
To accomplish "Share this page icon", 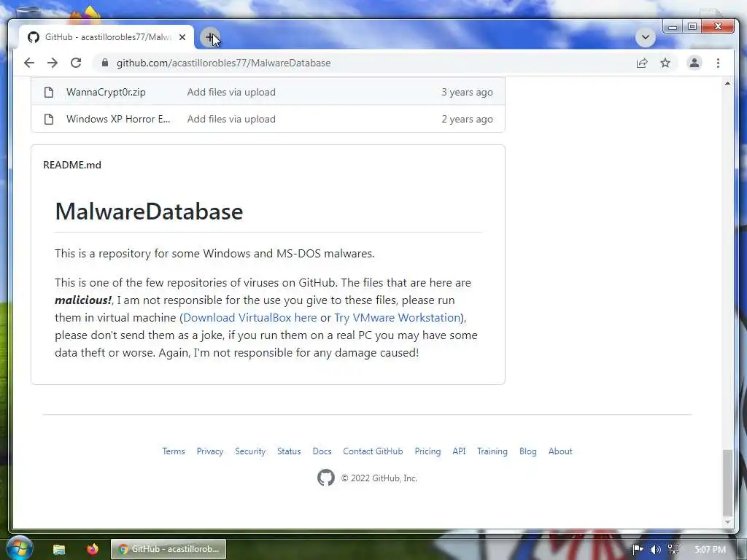I will 642,63.
